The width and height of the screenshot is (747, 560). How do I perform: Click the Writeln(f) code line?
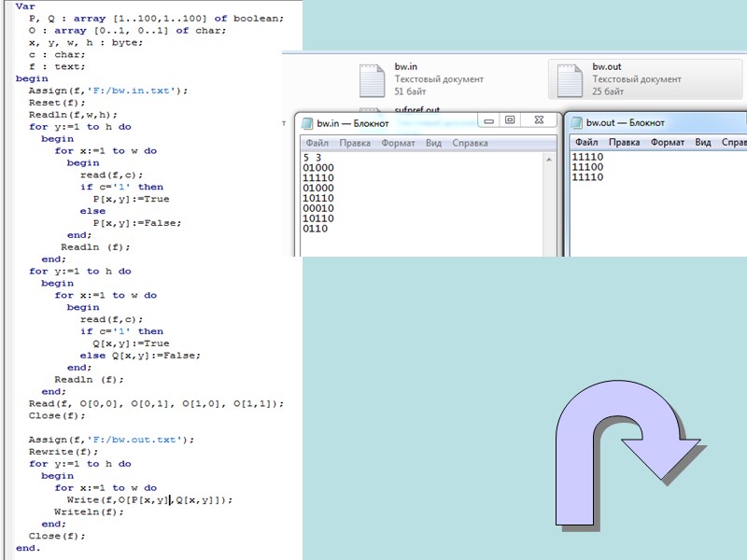pos(89,511)
